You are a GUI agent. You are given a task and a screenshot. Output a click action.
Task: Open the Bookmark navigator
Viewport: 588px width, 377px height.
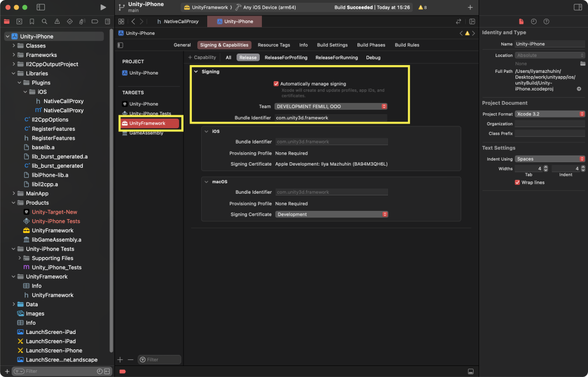pos(32,22)
